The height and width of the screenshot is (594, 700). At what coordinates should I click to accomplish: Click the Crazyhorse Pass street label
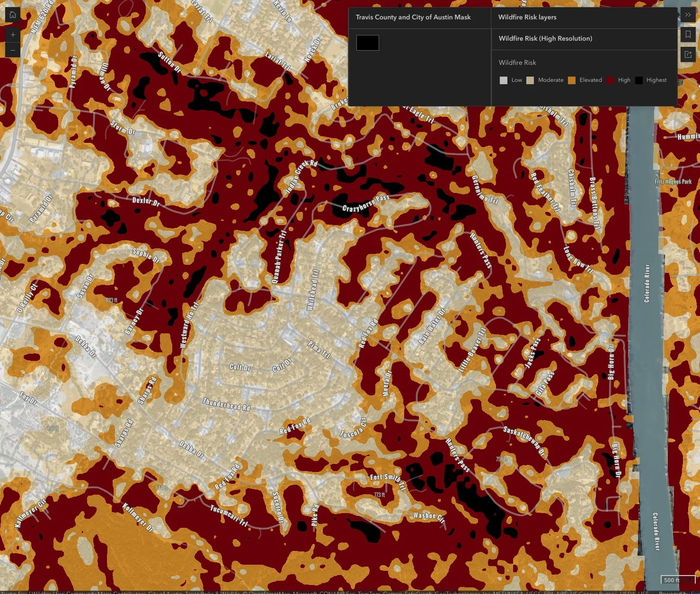point(366,204)
